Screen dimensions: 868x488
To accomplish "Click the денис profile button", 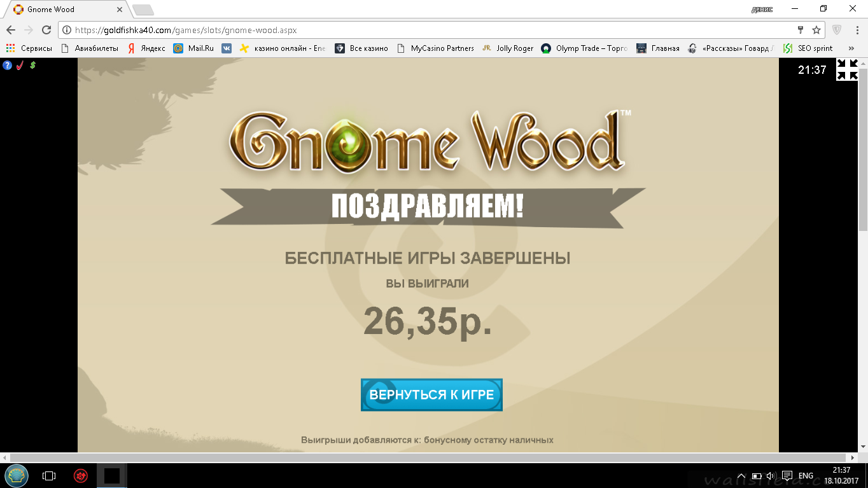I will click(x=762, y=9).
